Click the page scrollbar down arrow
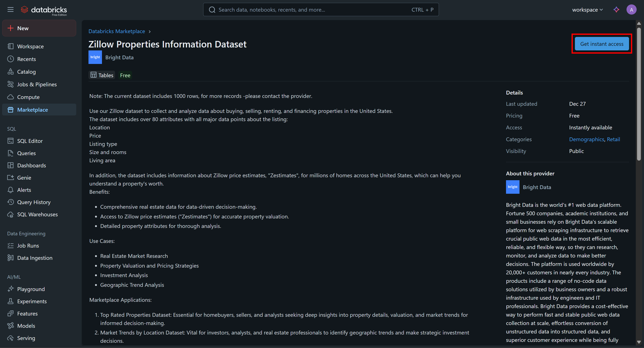644x348 pixels. click(x=639, y=342)
